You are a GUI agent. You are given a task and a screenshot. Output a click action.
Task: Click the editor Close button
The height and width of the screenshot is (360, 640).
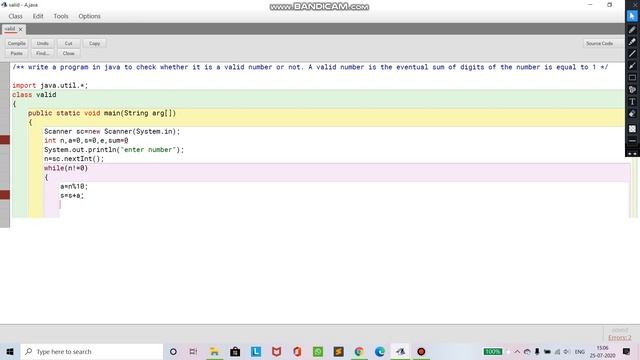click(x=69, y=53)
